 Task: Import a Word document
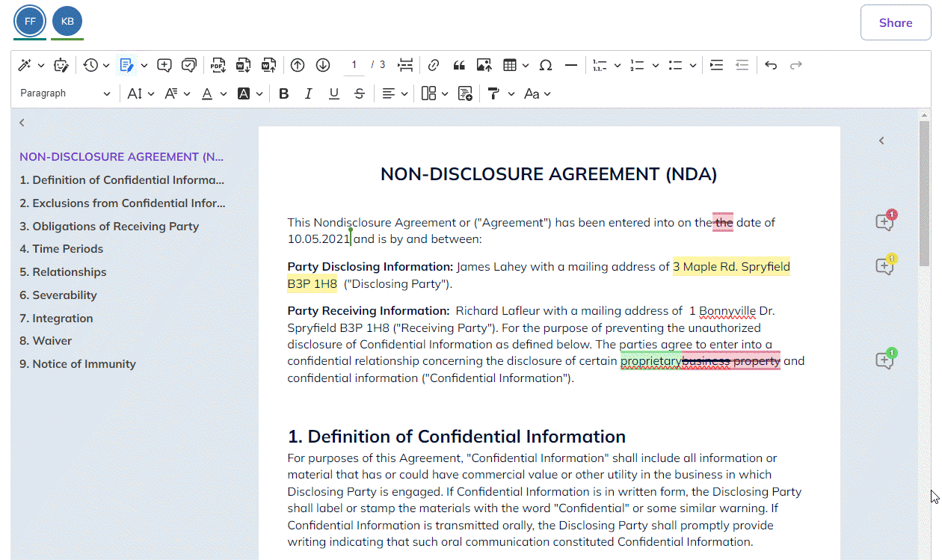pos(268,65)
